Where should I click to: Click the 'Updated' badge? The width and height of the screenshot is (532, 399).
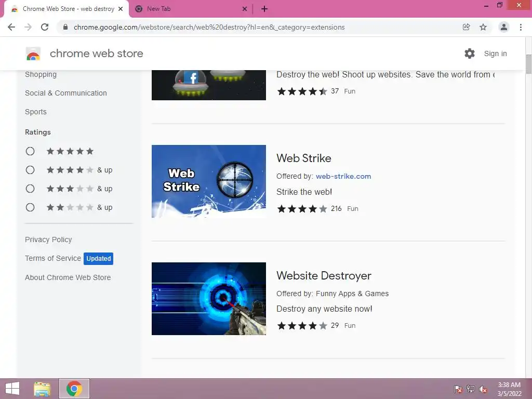coord(98,259)
